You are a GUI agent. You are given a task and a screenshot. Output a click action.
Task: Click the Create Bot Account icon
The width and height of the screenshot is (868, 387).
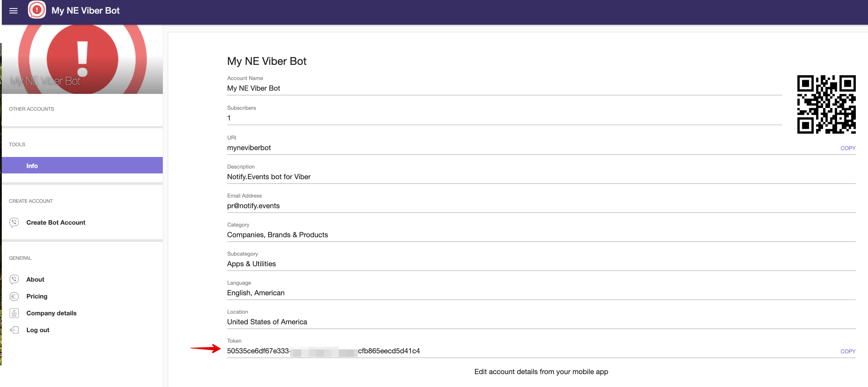click(14, 222)
